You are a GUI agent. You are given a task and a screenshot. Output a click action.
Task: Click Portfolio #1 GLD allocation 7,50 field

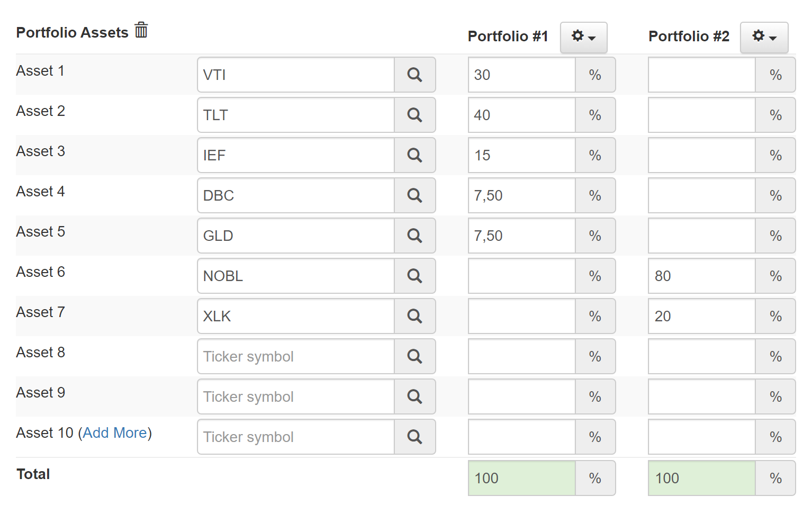522,236
